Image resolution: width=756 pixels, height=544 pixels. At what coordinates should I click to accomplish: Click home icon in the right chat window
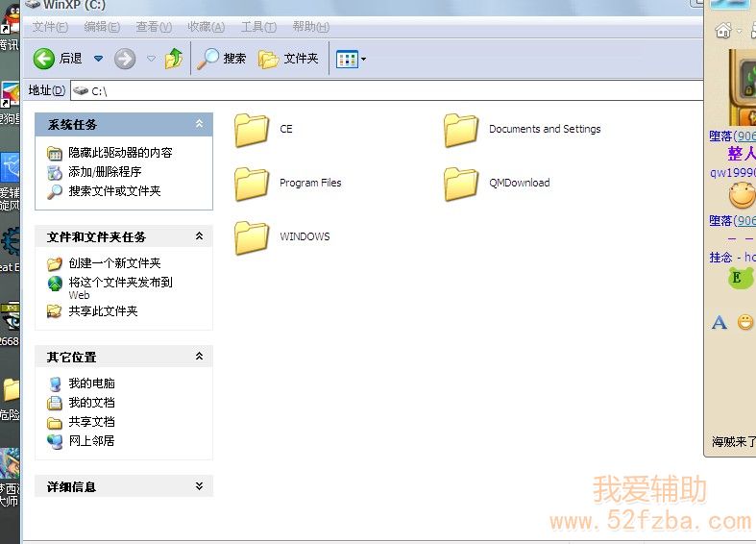coord(723,31)
